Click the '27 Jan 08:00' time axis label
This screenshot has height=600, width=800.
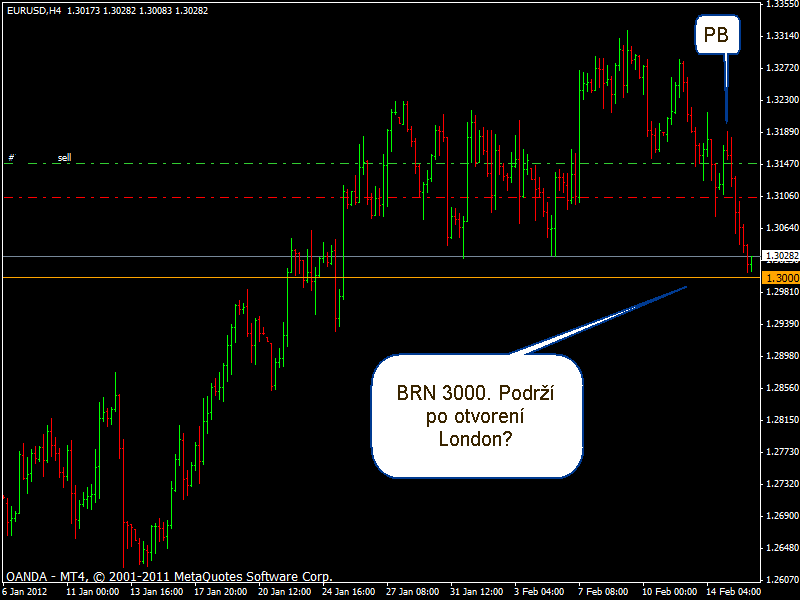pyautogui.click(x=412, y=592)
